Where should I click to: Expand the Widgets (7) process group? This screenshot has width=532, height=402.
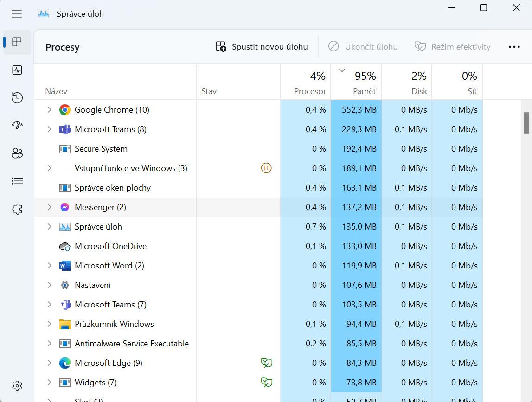[50, 383]
